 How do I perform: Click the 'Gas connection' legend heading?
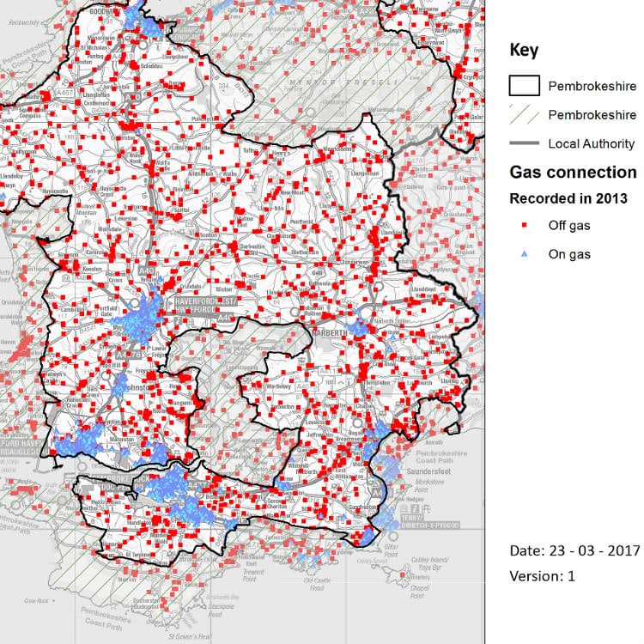[x=573, y=172]
